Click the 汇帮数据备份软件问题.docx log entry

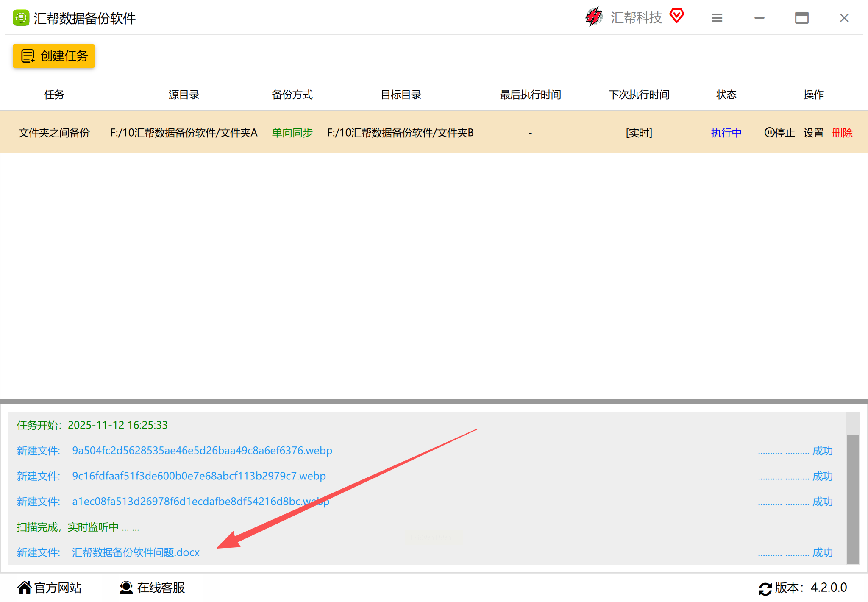pyautogui.click(x=136, y=552)
